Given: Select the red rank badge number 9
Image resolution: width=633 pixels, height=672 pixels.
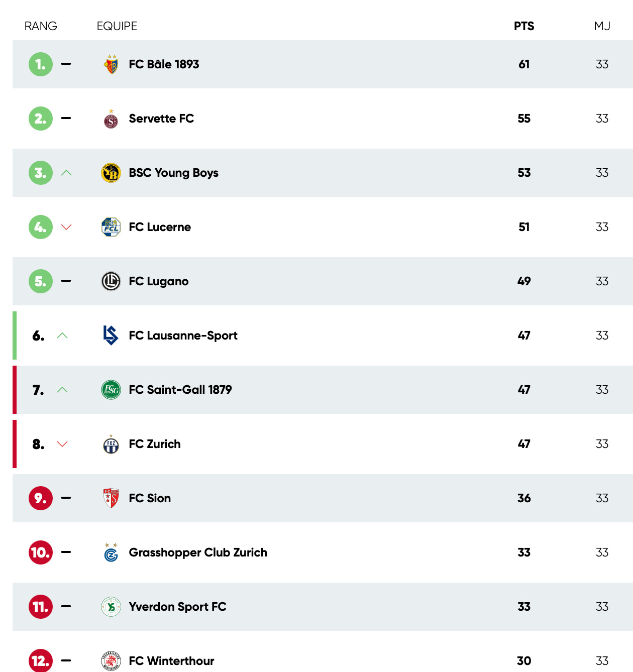Looking at the screenshot, I should (41, 498).
